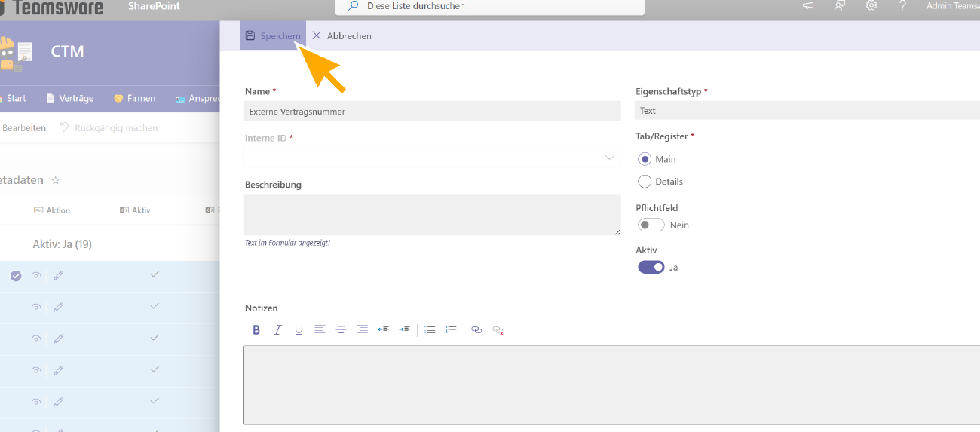Toggle italic formatting in Notizen editor
Image resolution: width=980 pixels, height=432 pixels.
[277, 329]
